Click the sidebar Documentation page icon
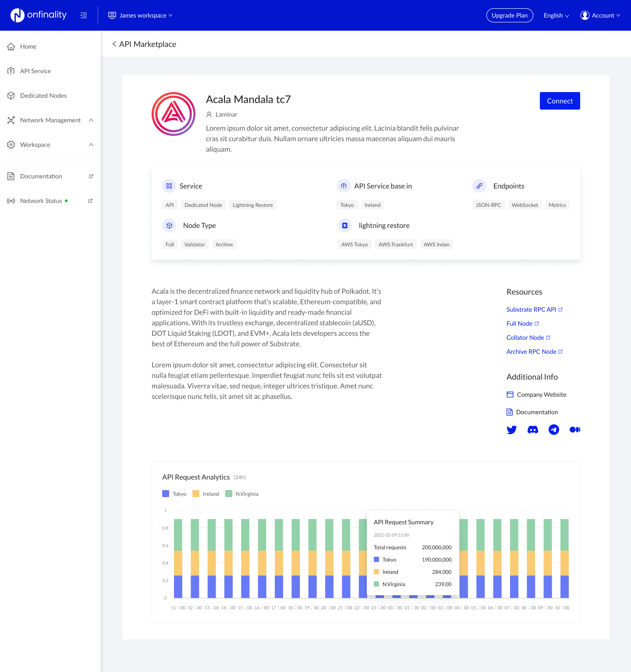This screenshot has width=631, height=672. pos(11,176)
